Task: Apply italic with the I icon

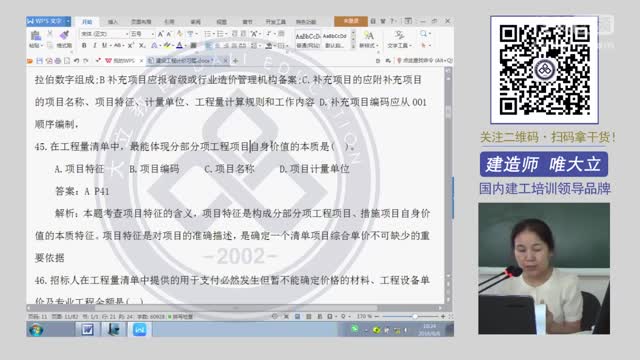Action: tap(94, 45)
